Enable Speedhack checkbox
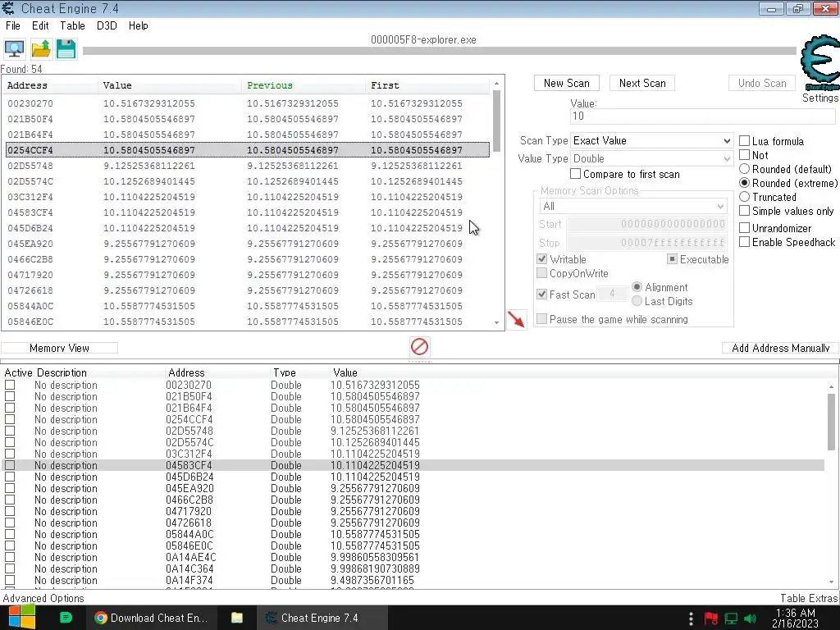 744,242
